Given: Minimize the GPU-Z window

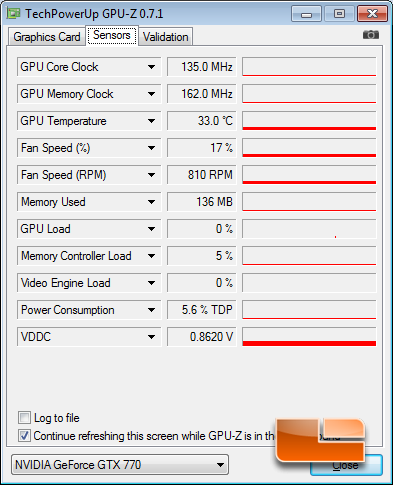Looking at the screenshot, I should click(306, 14).
